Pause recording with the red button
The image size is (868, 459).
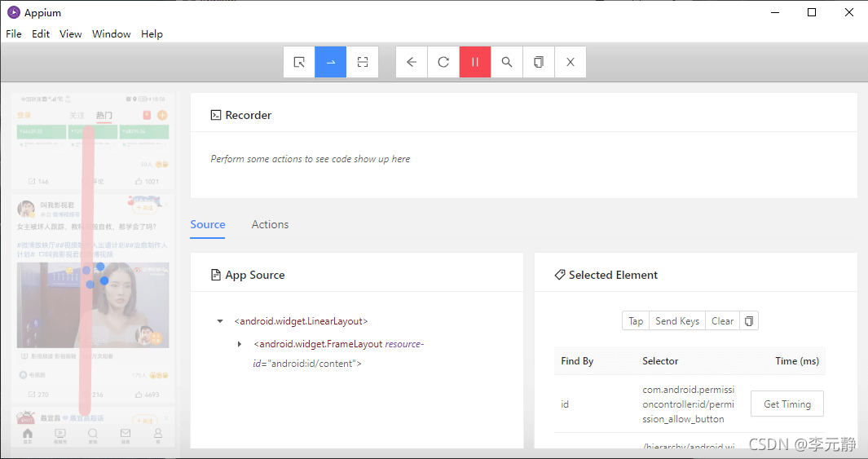point(475,62)
